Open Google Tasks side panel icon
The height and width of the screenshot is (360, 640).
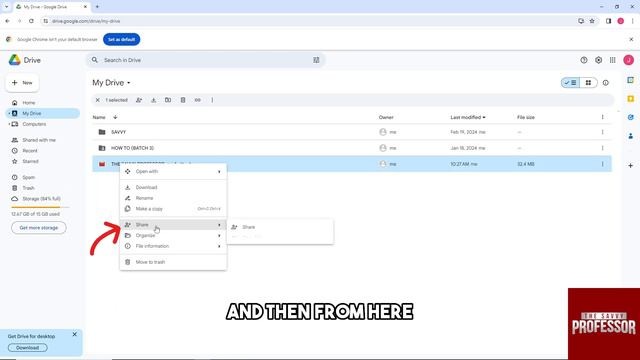(x=631, y=117)
